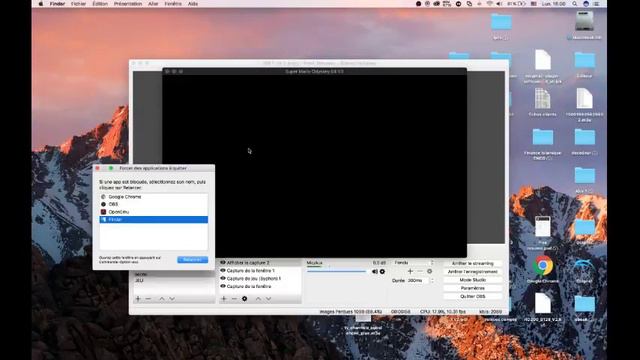Viewport: 640px width, 360px height.
Task: Remove the selected scene with minus button
Action: (x=148, y=299)
